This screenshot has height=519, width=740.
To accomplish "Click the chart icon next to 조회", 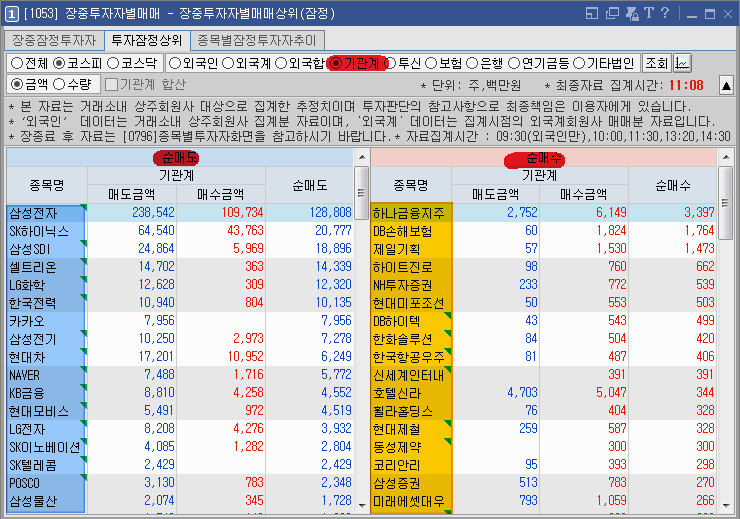I will 682,63.
